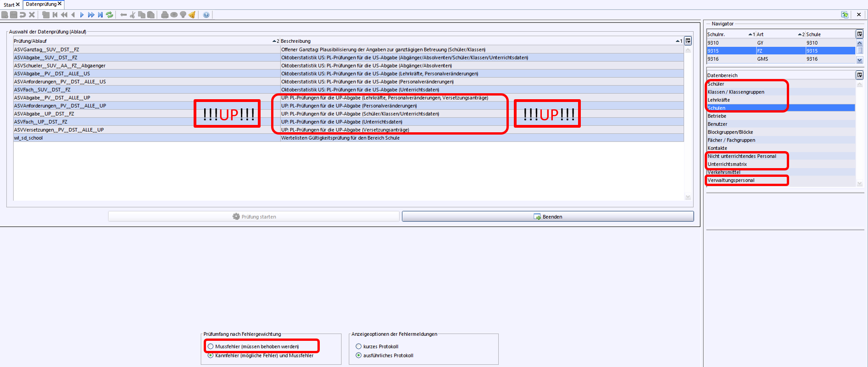Select the ASVAbgabe__PV__DST__ALLE__UP row
The width and height of the screenshot is (868, 367).
[x=349, y=97]
